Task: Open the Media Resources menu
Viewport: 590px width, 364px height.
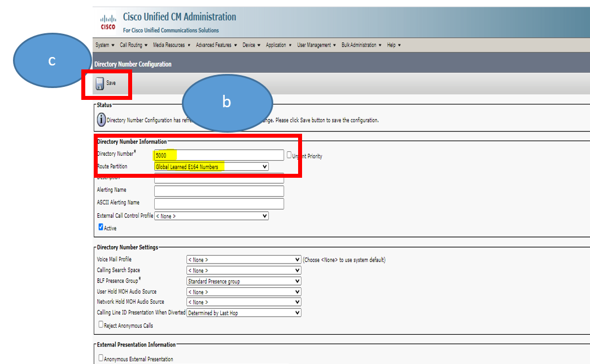Action: click(x=172, y=45)
